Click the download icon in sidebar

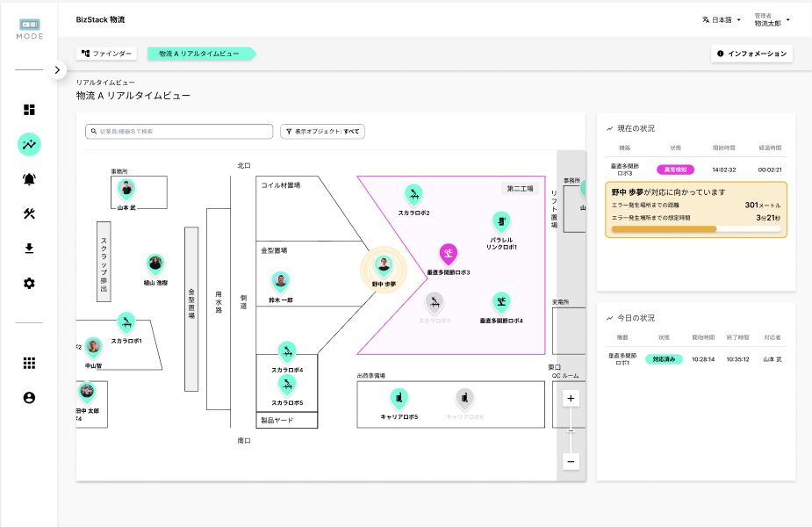coord(29,249)
